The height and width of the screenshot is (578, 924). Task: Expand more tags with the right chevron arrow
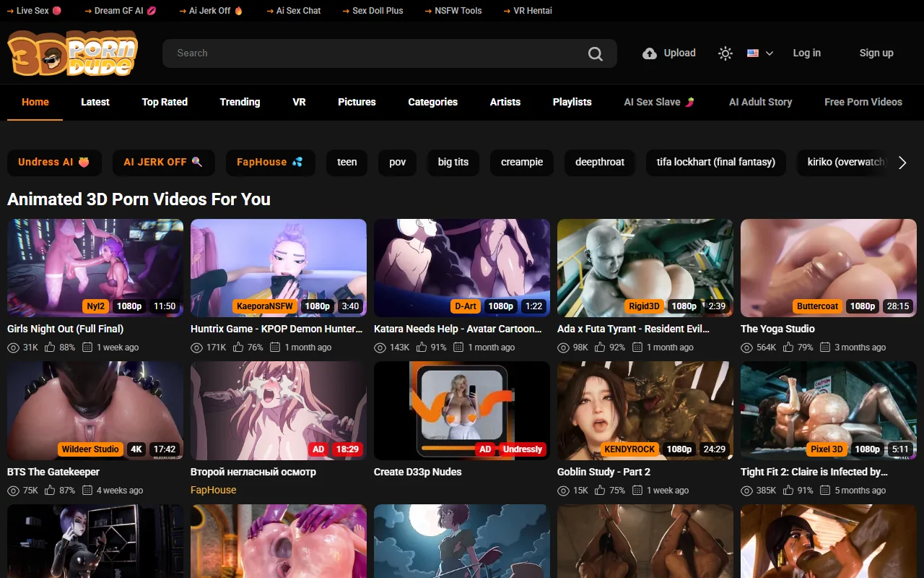[902, 163]
